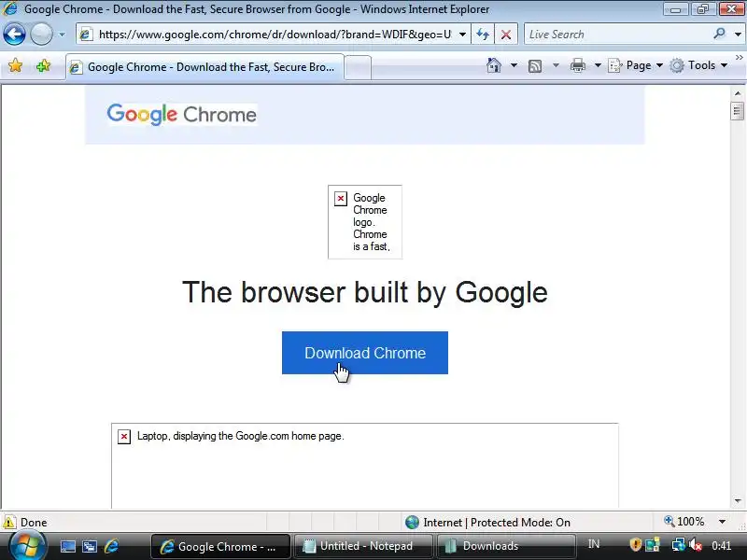The width and height of the screenshot is (747, 560).
Task: Click the Home toolbar icon
Action: pos(494,65)
